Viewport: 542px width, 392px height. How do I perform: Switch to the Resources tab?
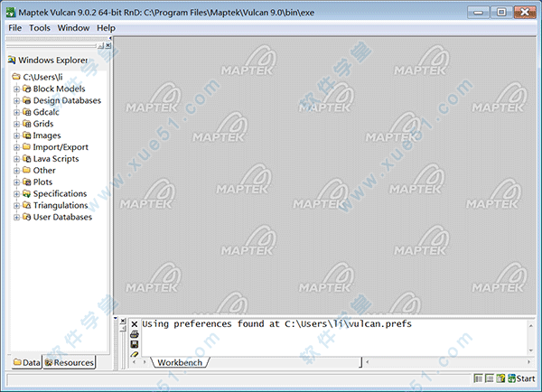click(70, 362)
